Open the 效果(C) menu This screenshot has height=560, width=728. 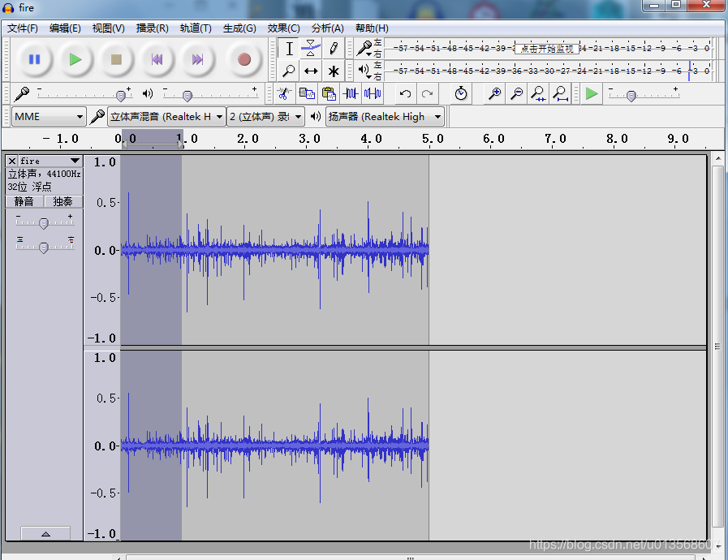(x=283, y=28)
